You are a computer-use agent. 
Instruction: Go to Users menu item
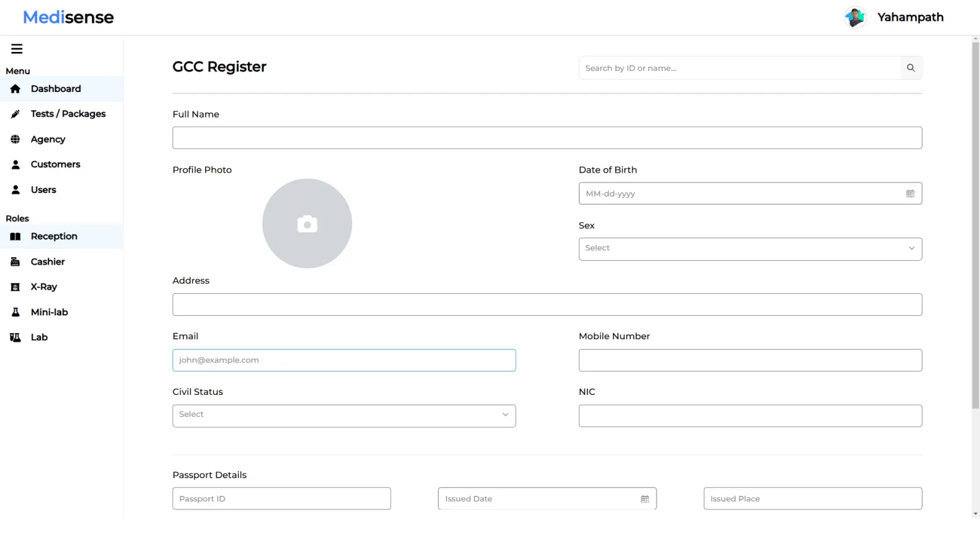click(x=61, y=190)
